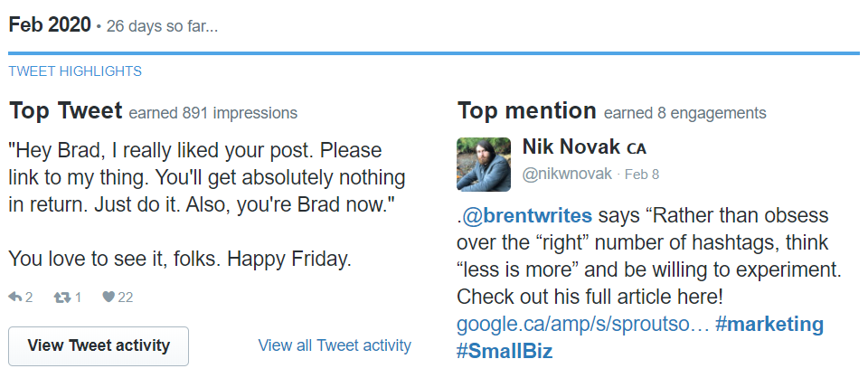The height and width of the screenshot is (378, 868).
Task: Click the "earned 8 engagements" text
Action: point(684,114)
